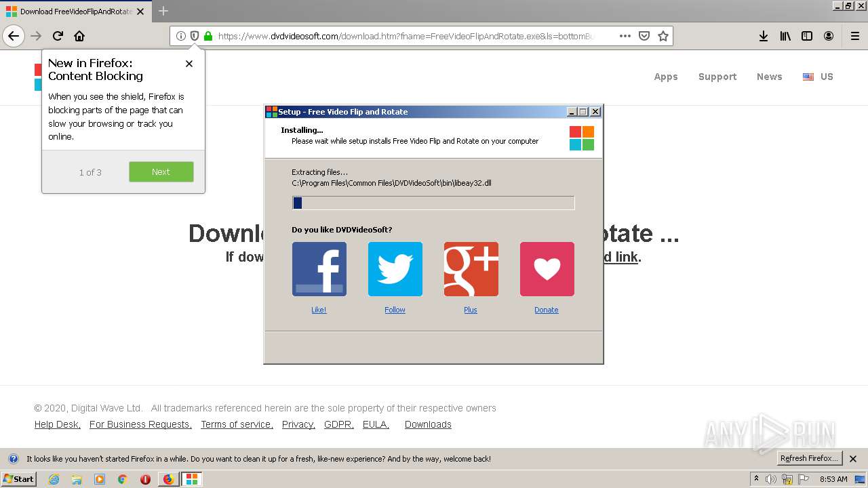Go back with Firefox back arrow
Screen dimensions: 868x488
coord(14,36)
